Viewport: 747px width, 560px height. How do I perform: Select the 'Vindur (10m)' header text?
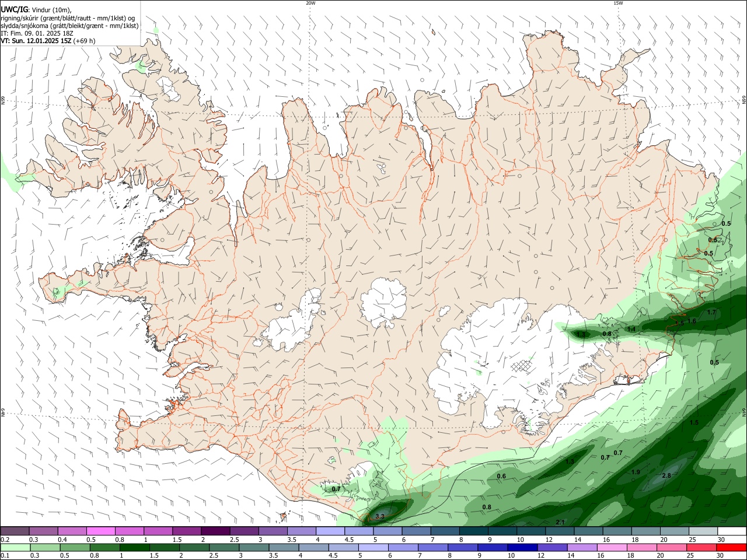pos(51,10)
